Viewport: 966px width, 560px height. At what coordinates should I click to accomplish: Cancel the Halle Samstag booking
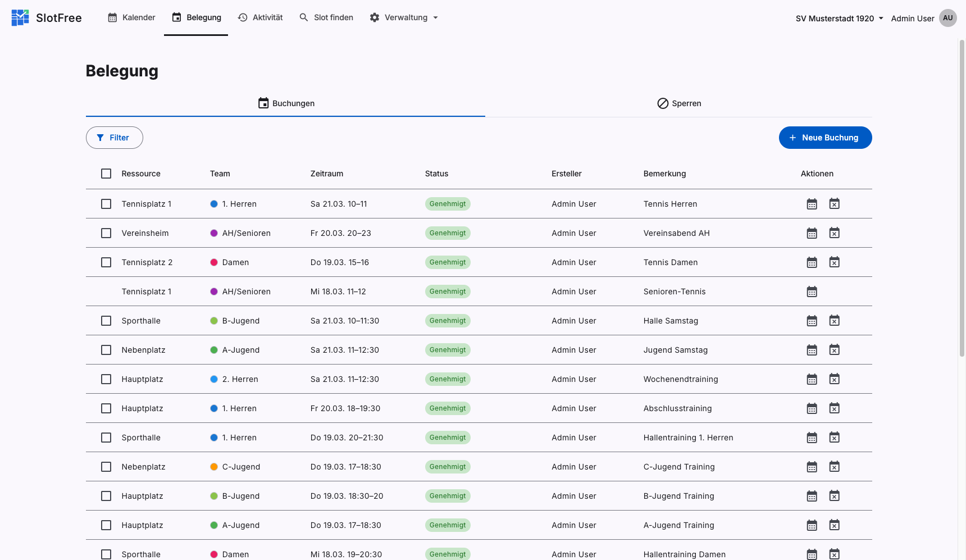tap(834, 321)
